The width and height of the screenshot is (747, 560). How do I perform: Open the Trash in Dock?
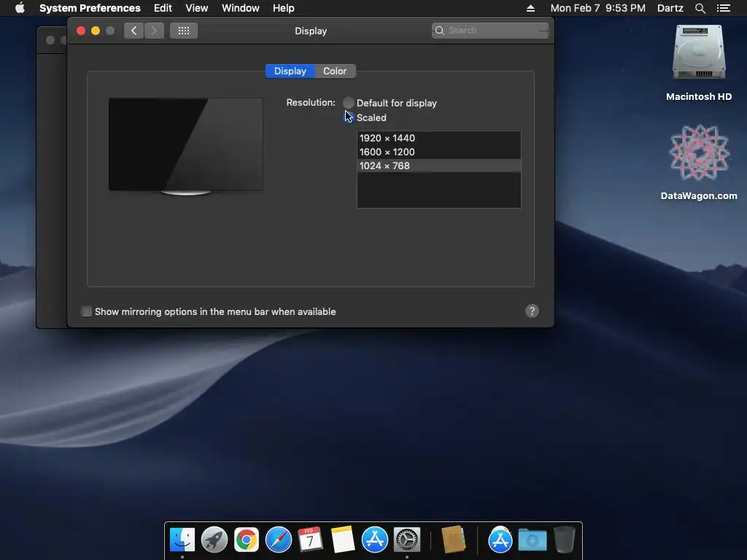point(565,540)
